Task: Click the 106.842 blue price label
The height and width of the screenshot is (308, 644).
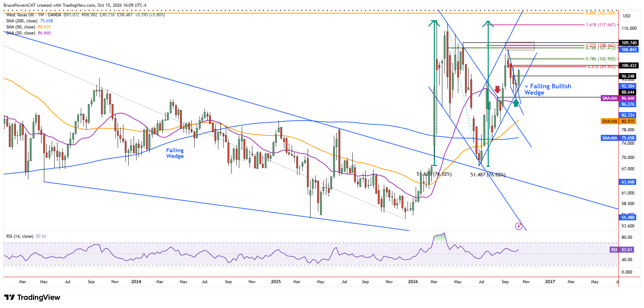Action: tap(629, 50)
